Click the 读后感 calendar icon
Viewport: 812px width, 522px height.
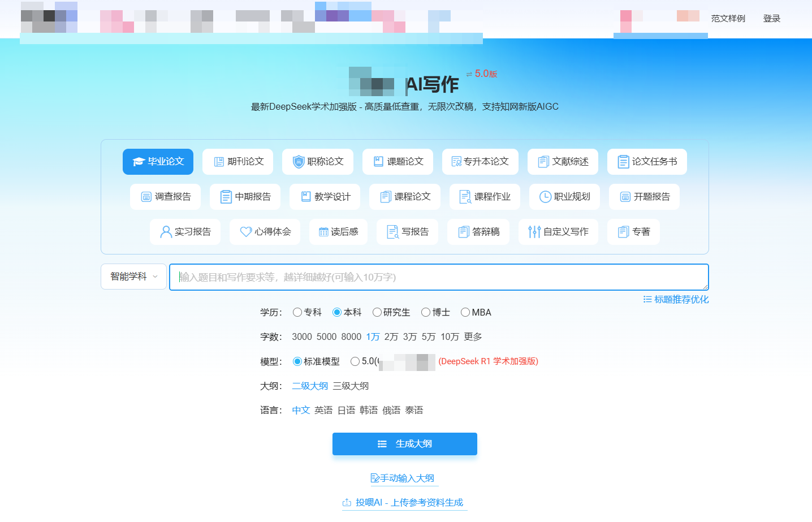[x=323, y=232]
